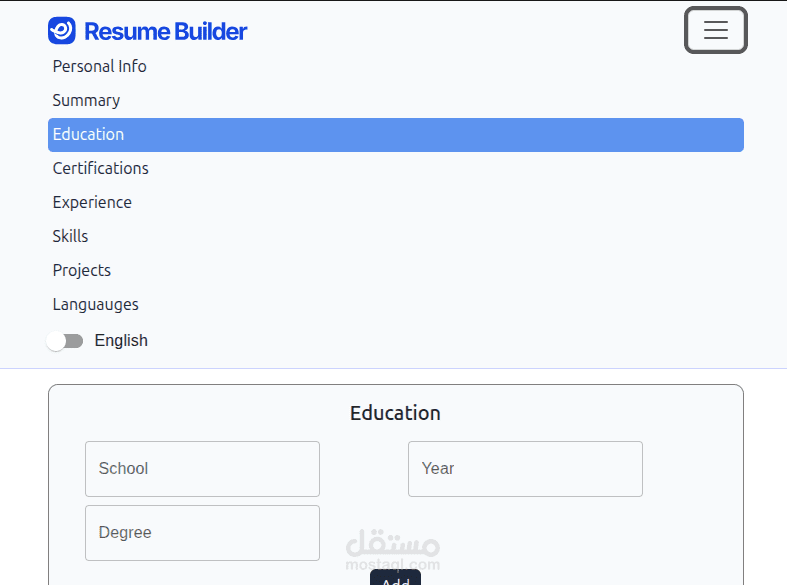The height and width of the screenshot is (585, 787).
Task: Click the English language label
Action: tap(121, 341)
